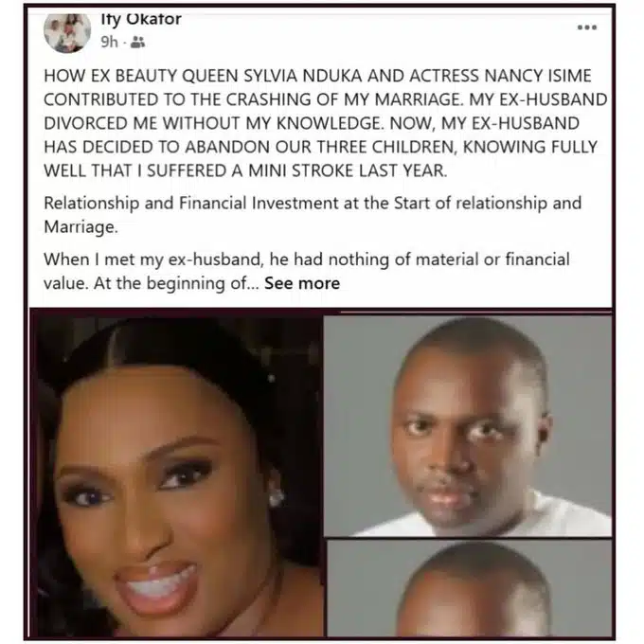
Task: Click the Ify Okafor author name
Action: [x=141, y=19]
